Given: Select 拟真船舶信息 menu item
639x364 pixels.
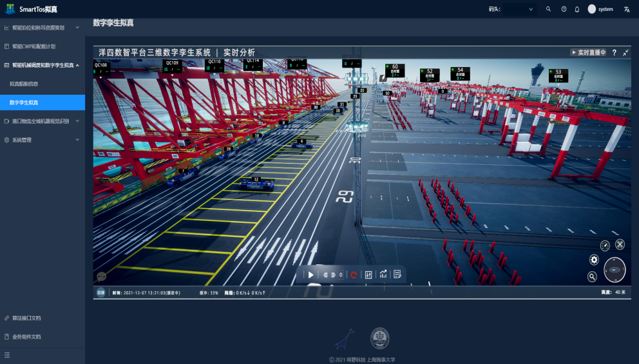Looking at the screenshot, I should pos(24,84).
